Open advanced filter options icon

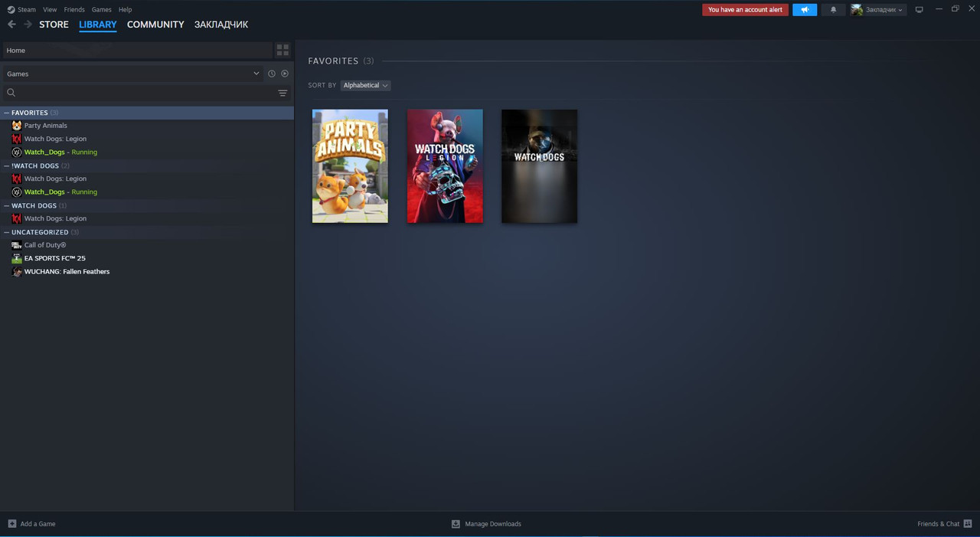click(283, 93)
